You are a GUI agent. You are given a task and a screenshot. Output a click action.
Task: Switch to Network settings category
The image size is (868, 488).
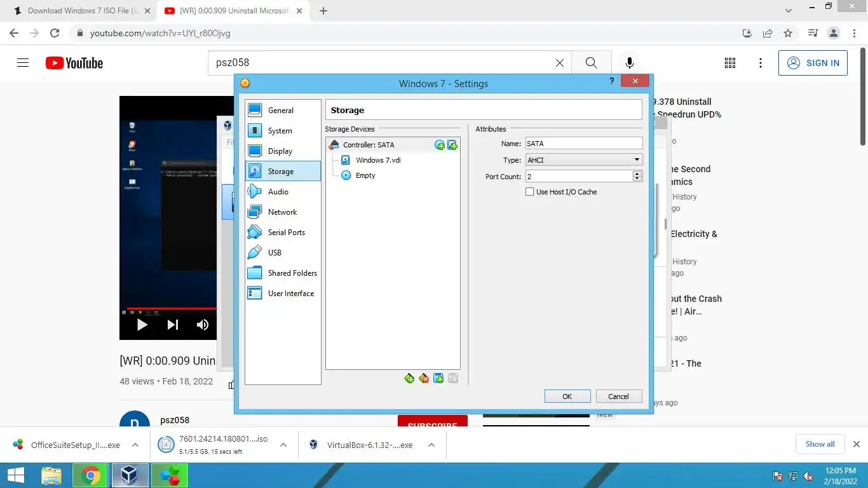click(283, 212)
